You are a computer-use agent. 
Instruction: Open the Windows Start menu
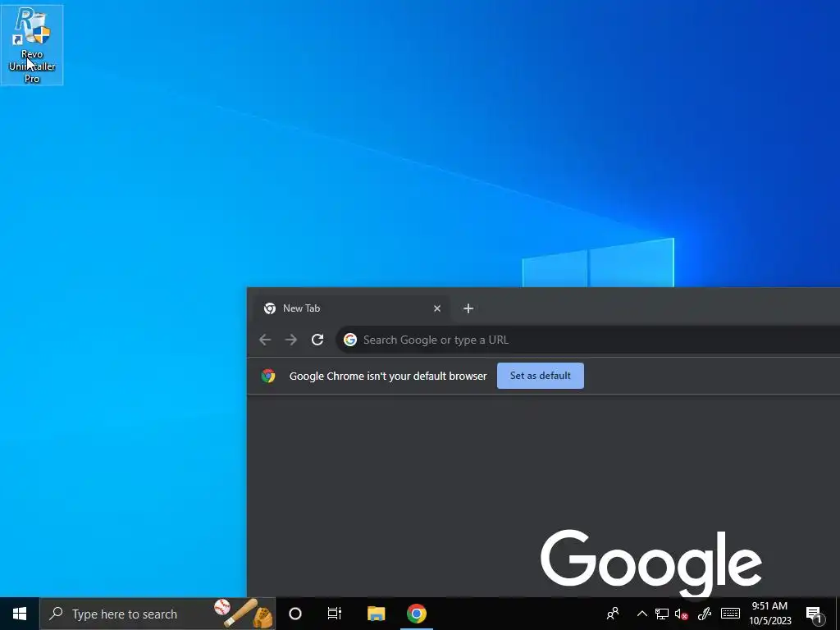point(20,614)
